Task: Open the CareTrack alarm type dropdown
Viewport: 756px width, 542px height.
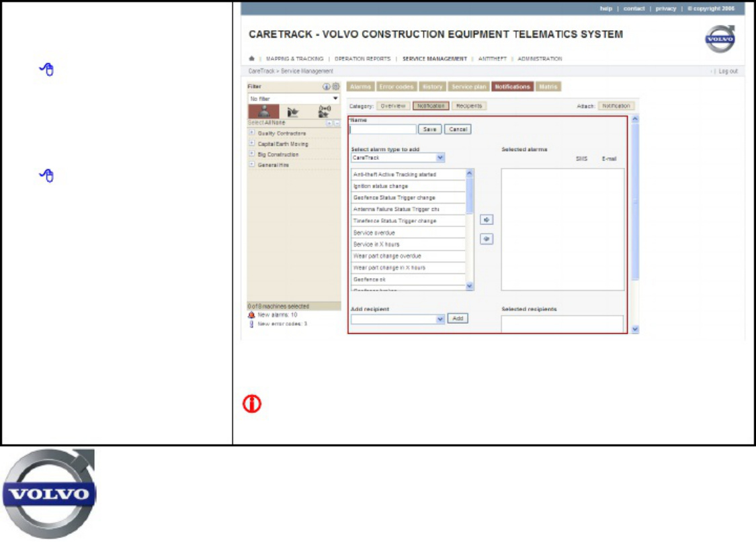Action: click(x=398, y=158)
